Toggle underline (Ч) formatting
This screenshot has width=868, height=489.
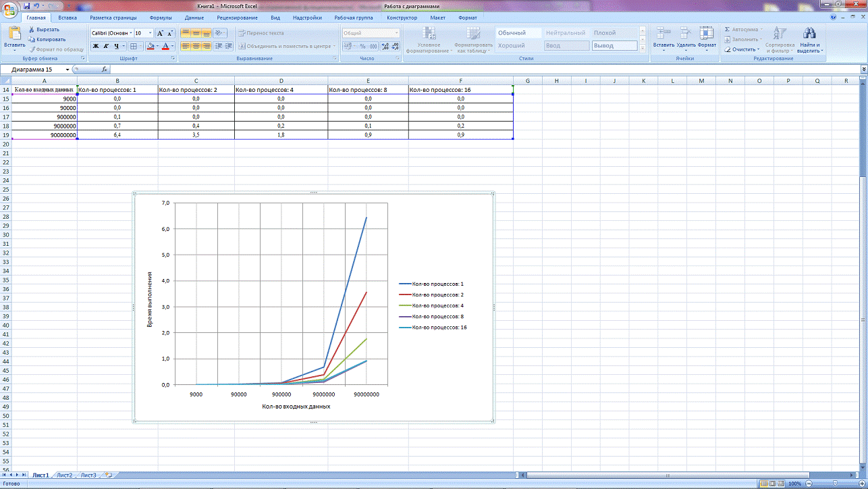point(116,47)
